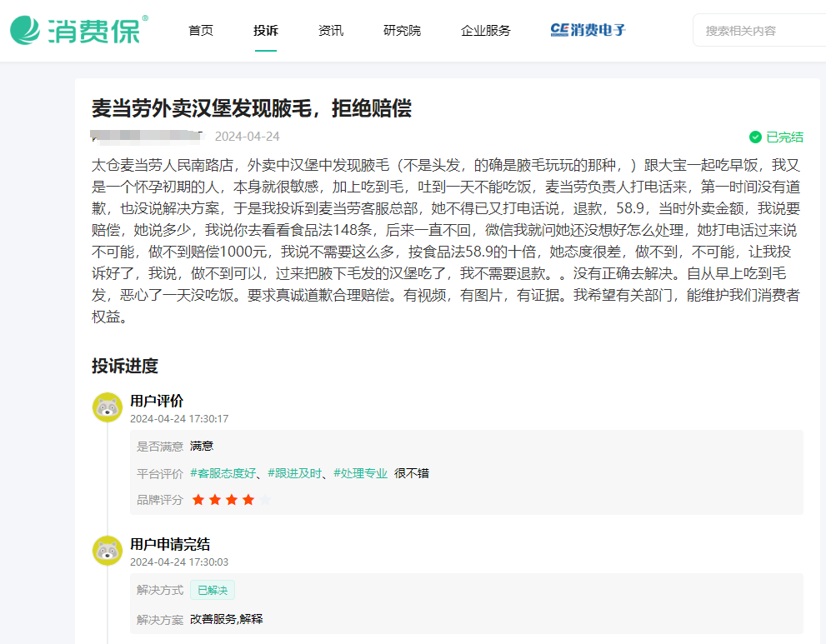This screenshot has width=826, height=644.
Task: Click the 品牌评分 label
Action: point(160,500)
